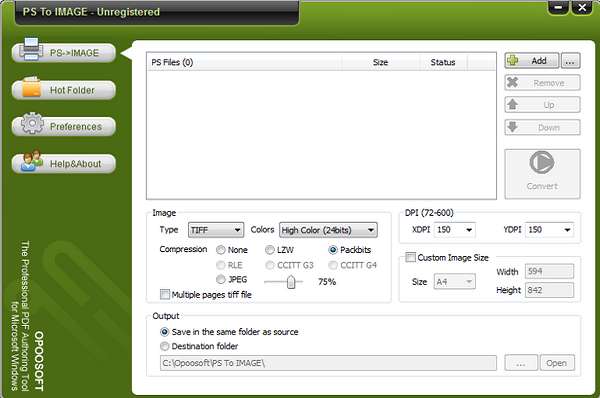Click the printer icon on PS->IMAGE
Screen dimensions: 600x398
point(31,49)
